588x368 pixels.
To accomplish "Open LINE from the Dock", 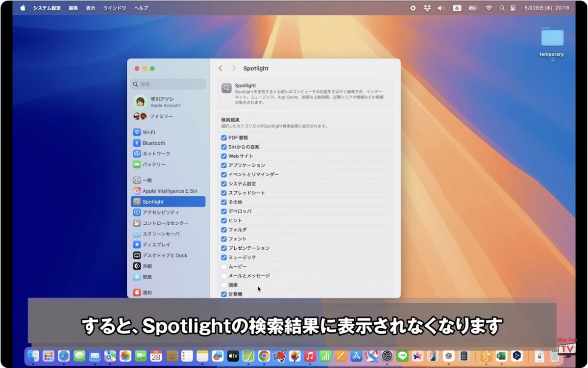I will pos(402,356).
